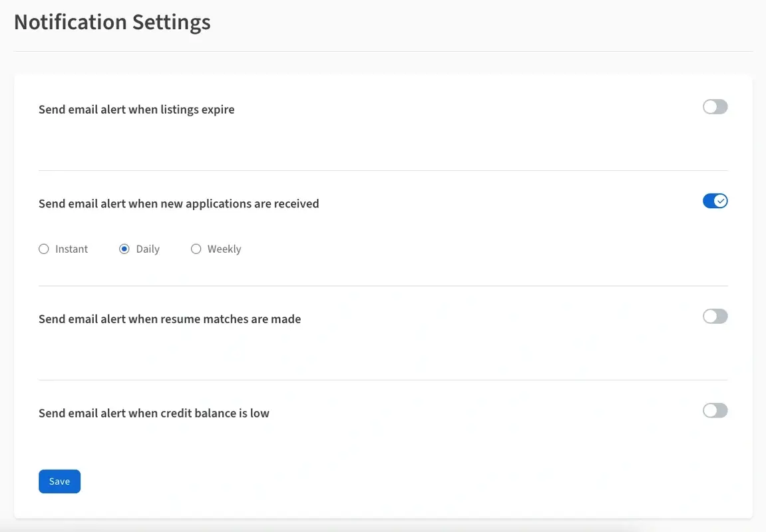Select the Instant radio option

[44, 249]
